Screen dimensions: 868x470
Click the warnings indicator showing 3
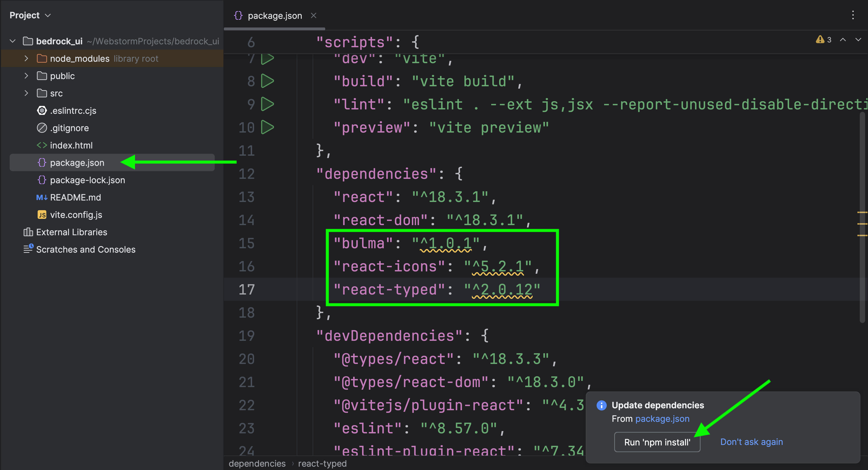click(824, 40)
